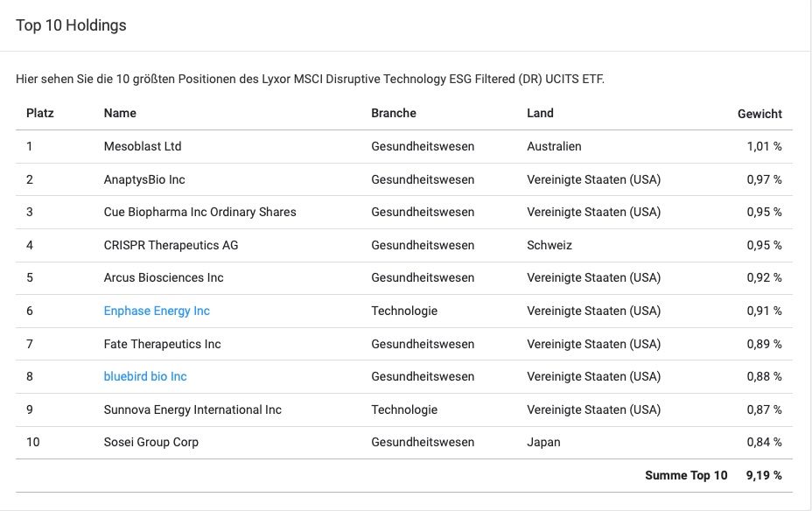Click the Land column header
This screenshot has width=812, height=511.
[x=540, y=113]
